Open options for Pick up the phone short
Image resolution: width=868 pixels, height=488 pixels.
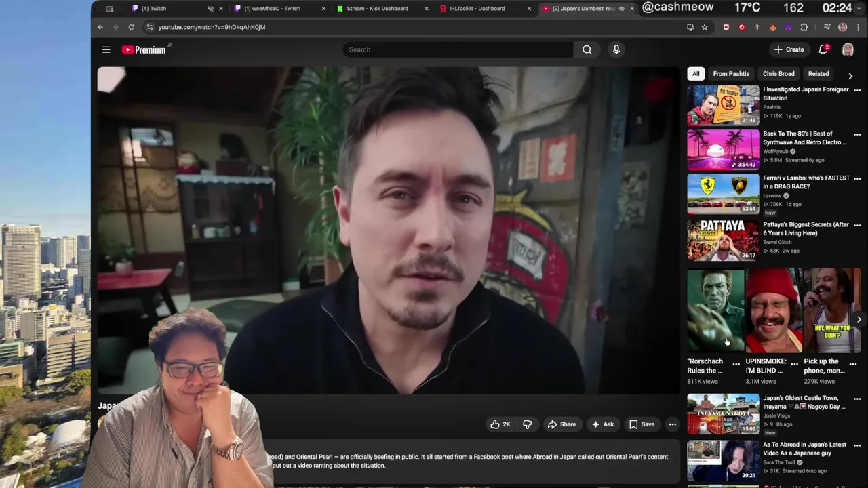pyautogui.click(x=853, y=364)
